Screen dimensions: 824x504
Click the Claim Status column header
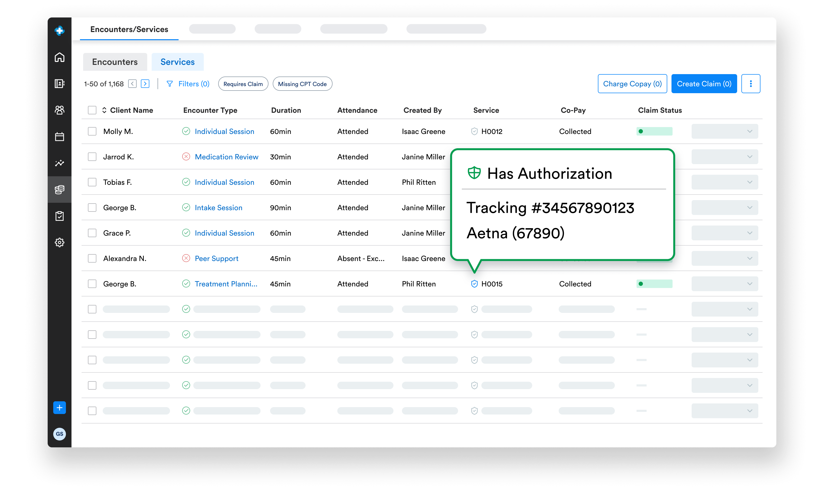[660, 110]
